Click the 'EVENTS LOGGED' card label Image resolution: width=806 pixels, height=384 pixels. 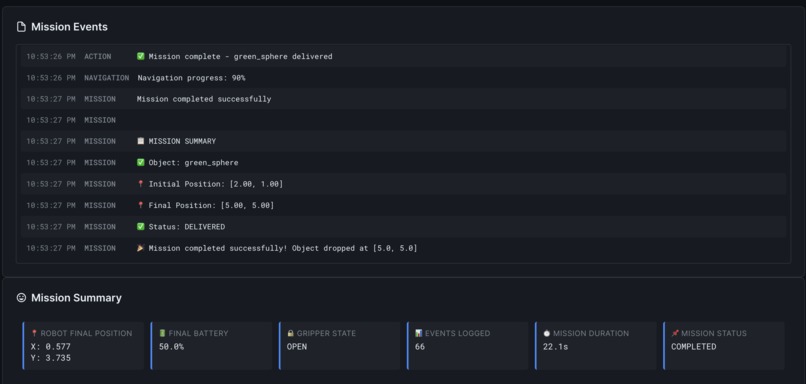[457, 334]
